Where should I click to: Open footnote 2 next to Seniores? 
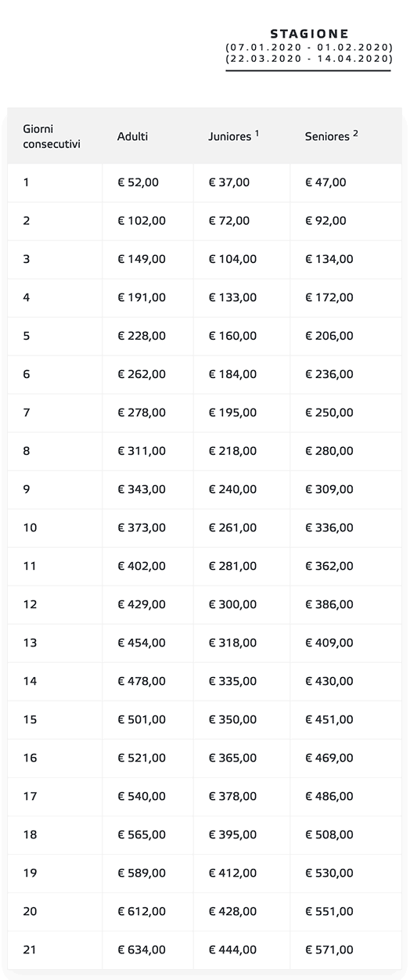point(355,133)
